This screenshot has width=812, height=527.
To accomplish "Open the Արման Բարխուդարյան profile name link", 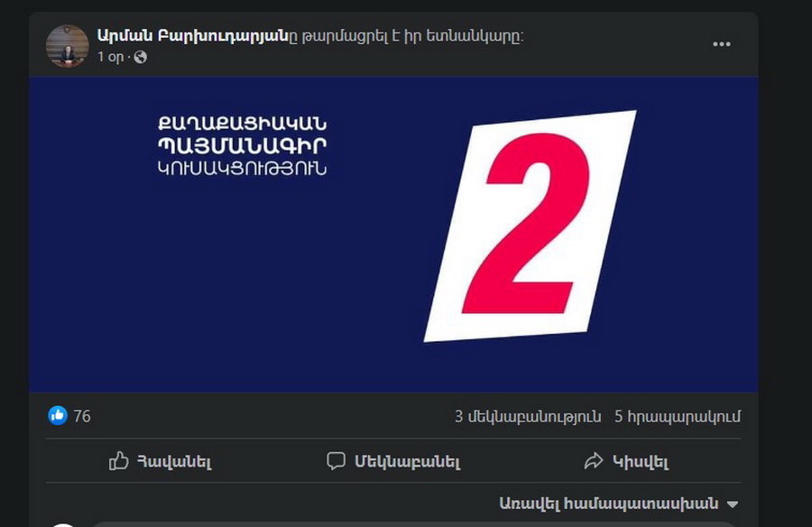I will [193, 36].
